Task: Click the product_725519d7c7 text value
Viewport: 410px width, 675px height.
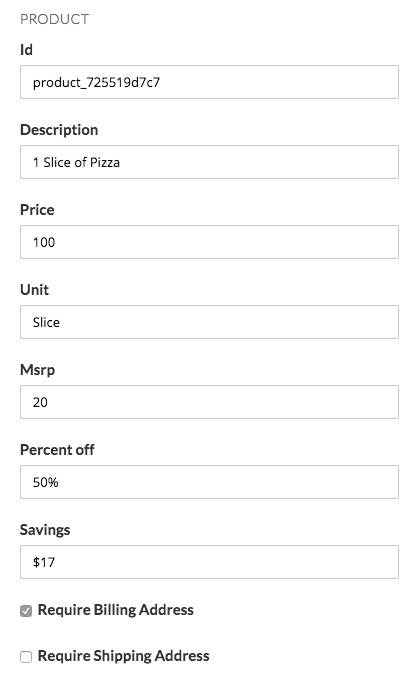Action: [x=96, y=82]
